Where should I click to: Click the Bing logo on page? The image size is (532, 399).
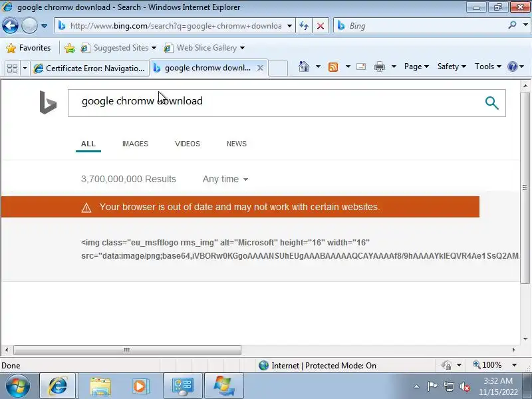click(48, 102)
